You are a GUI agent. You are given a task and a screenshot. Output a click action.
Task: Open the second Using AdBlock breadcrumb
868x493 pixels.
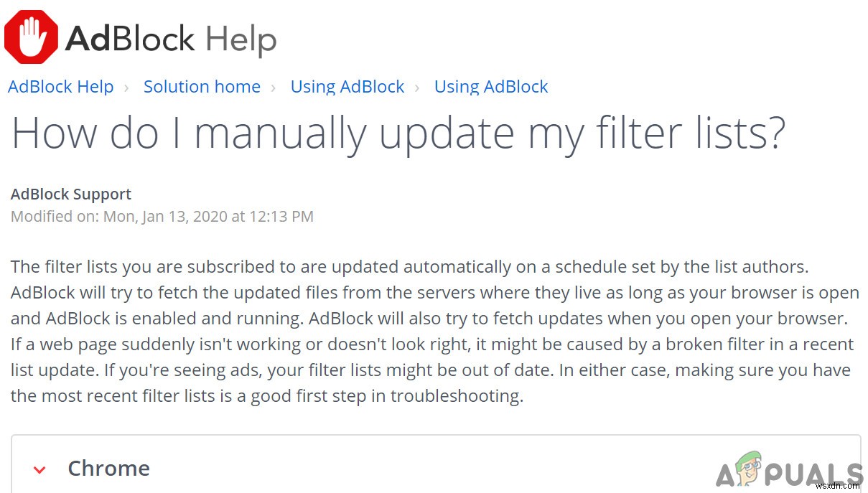tap(490, 87)
